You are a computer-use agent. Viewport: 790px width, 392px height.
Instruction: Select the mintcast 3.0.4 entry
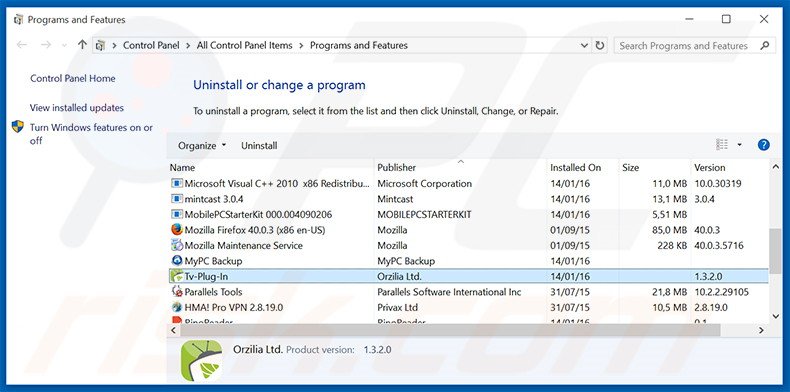[214, 199]
